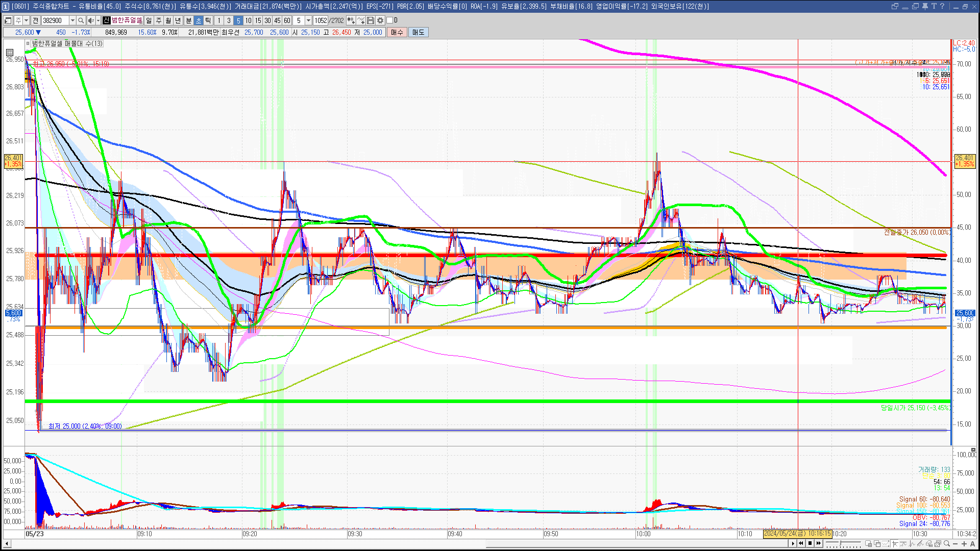Click the plus zoom-in icon
The image size is (980, 551).
[964, 544]
